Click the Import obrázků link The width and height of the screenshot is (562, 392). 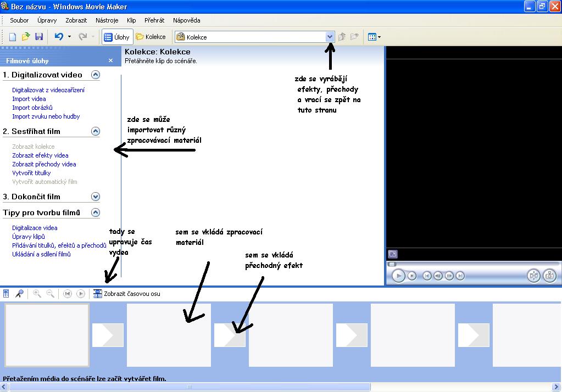coord(32,108)
